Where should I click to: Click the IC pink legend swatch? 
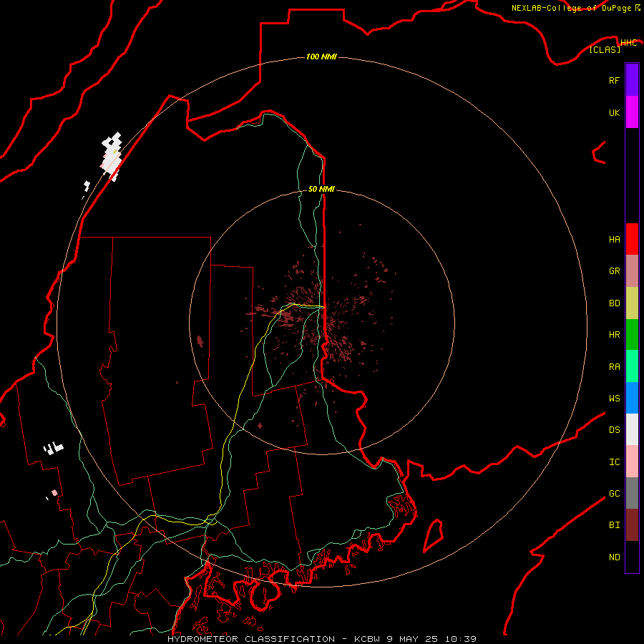[x=632, y=462]
